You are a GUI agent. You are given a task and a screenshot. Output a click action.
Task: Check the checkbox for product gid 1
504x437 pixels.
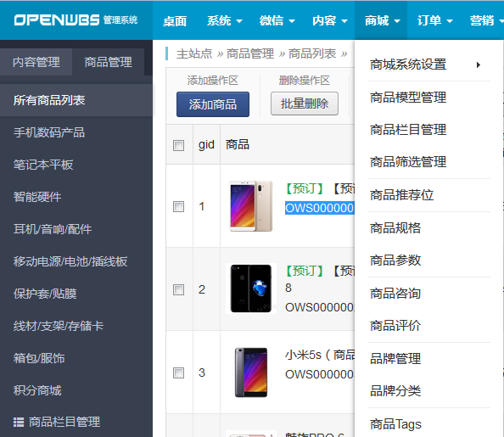178,206
